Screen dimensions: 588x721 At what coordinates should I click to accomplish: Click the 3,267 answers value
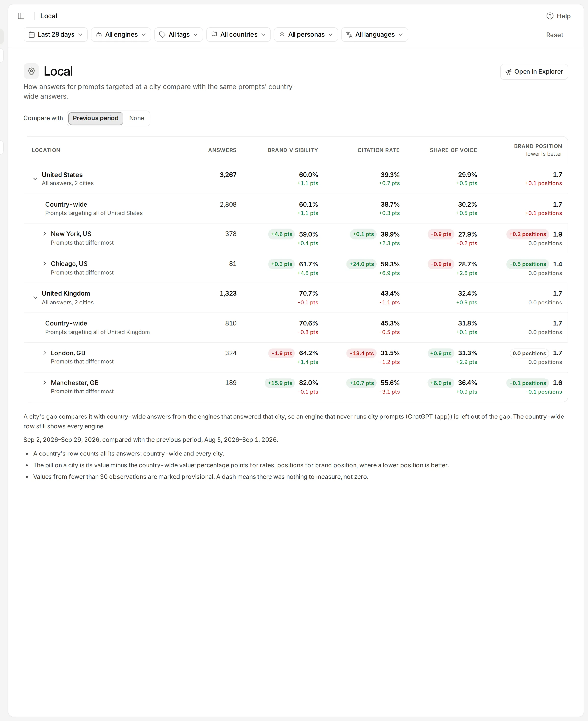228,175
